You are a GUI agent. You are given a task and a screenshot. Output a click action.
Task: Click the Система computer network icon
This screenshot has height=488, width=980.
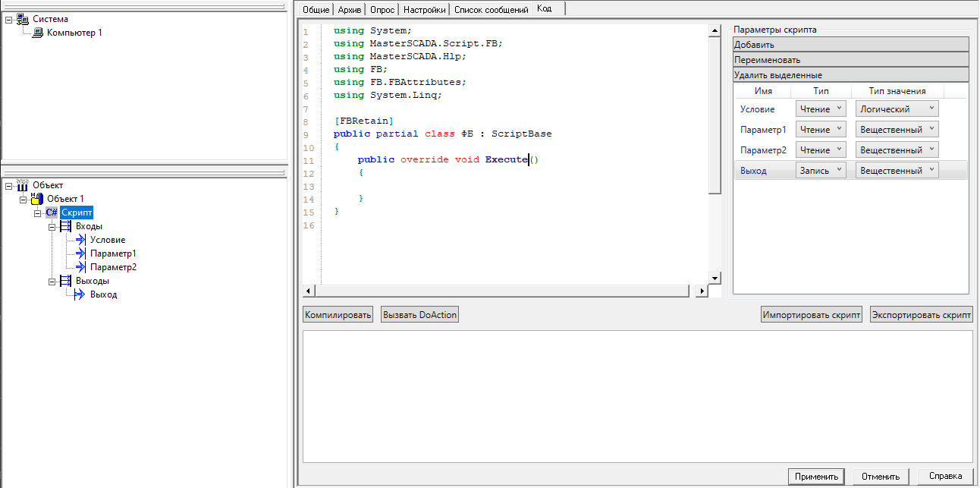(x=23, y=19)
